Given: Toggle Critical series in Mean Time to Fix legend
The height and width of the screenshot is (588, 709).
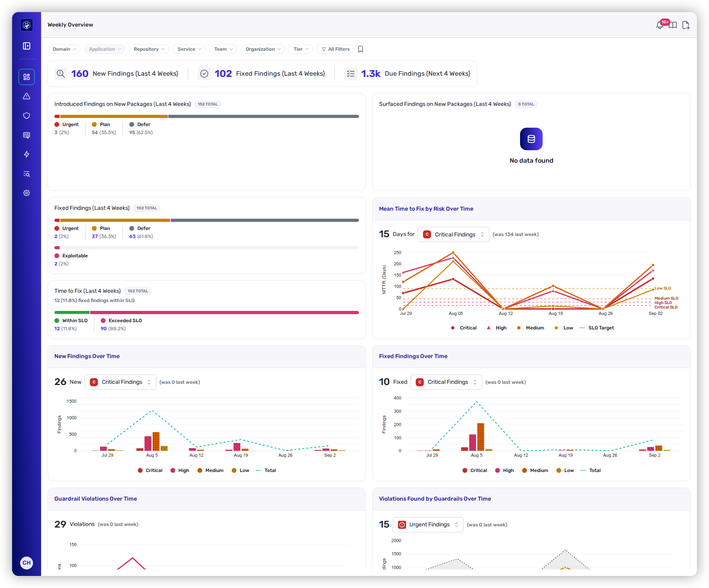Looking at the screenshot, I should (464, 328).
